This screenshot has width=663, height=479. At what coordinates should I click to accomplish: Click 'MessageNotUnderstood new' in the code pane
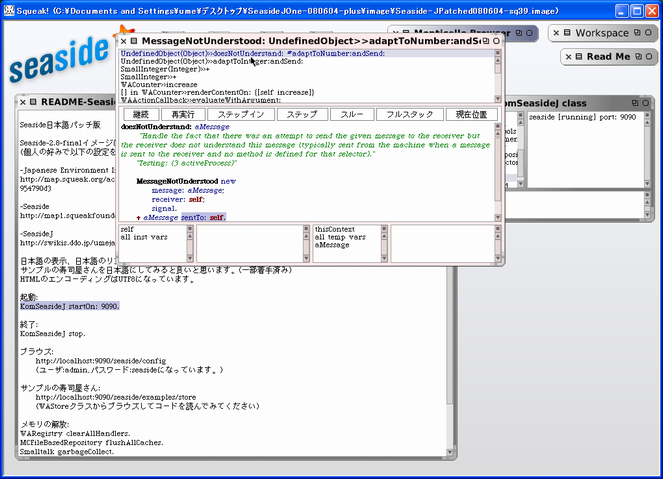tap(186, 181)
